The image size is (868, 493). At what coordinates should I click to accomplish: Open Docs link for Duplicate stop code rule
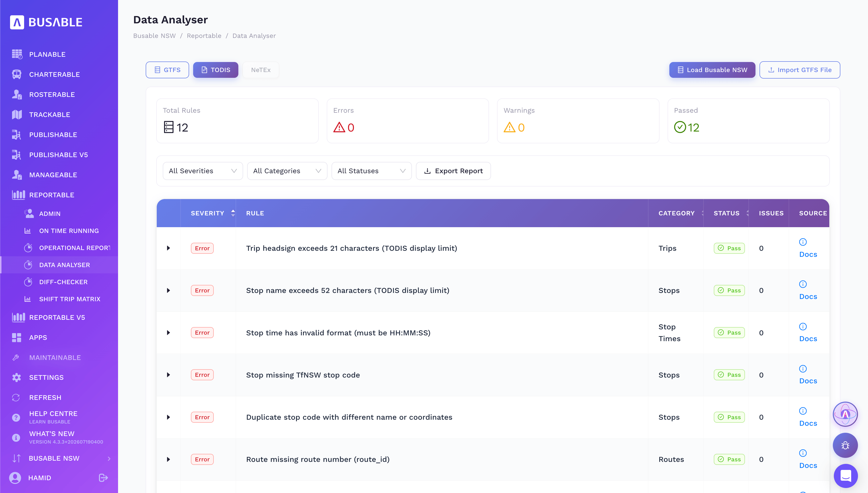(x=808, y=423)
